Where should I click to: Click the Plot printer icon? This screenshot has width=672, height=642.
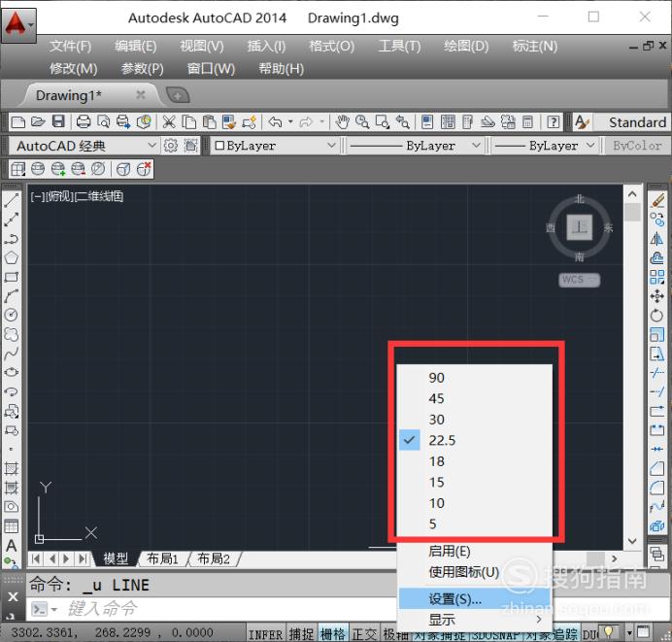pos(84,122)
